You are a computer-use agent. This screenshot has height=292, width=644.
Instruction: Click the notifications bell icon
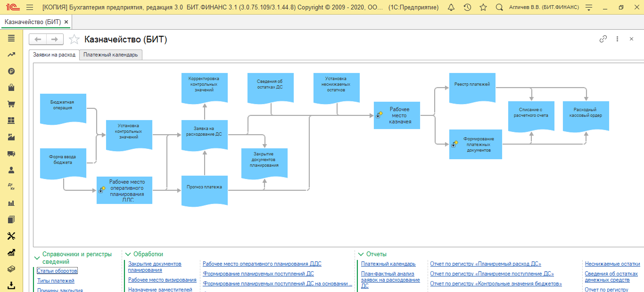tap(451, 8)
